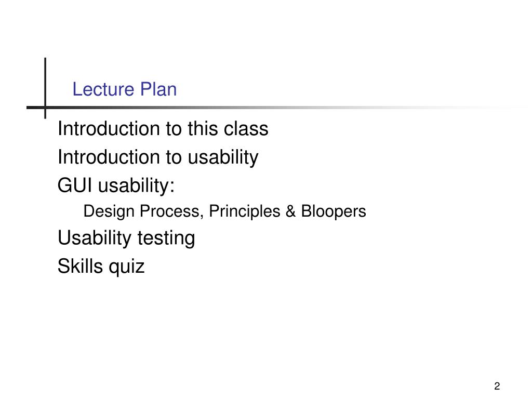Click the words Design Process
The width and height of the screenshot is (532, 399).
coord(143,211)
